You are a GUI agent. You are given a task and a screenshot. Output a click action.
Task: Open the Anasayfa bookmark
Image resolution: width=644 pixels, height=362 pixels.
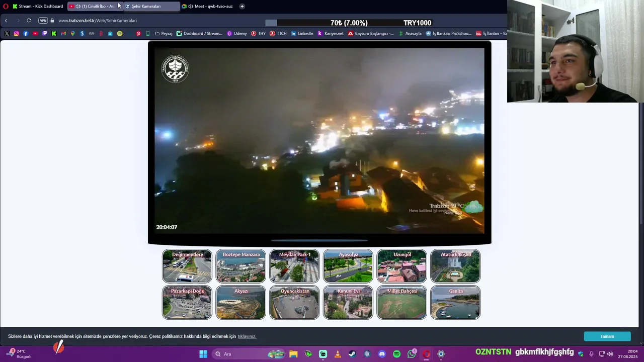click(410, 34)
